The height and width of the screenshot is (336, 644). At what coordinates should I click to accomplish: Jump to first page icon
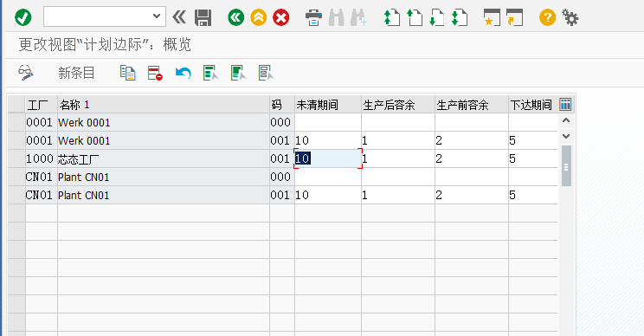[x=391, y=17]
